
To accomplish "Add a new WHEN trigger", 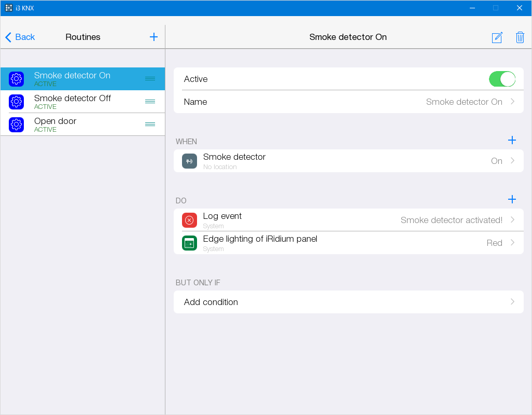I will tap(512, 140).
